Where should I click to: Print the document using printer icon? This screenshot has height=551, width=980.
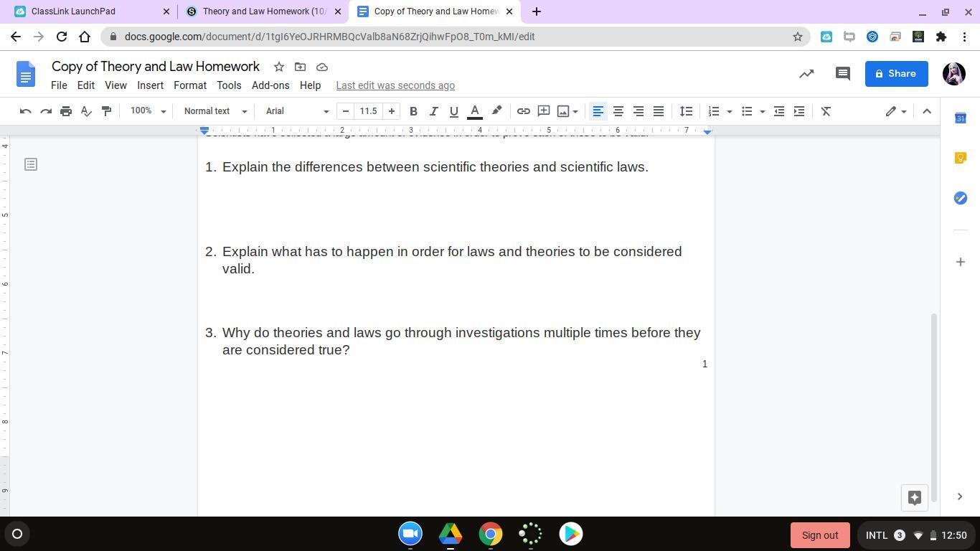click(x=66, y=111)
